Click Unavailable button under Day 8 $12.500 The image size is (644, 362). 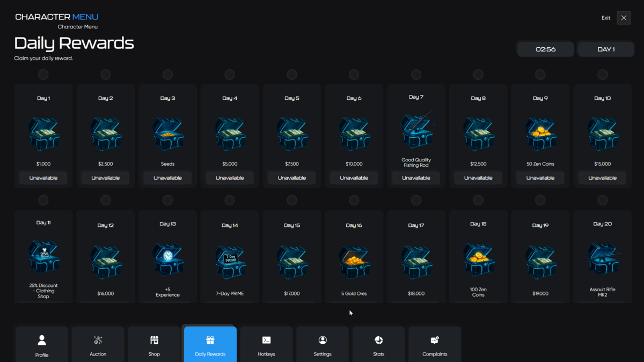click(478, 178)
